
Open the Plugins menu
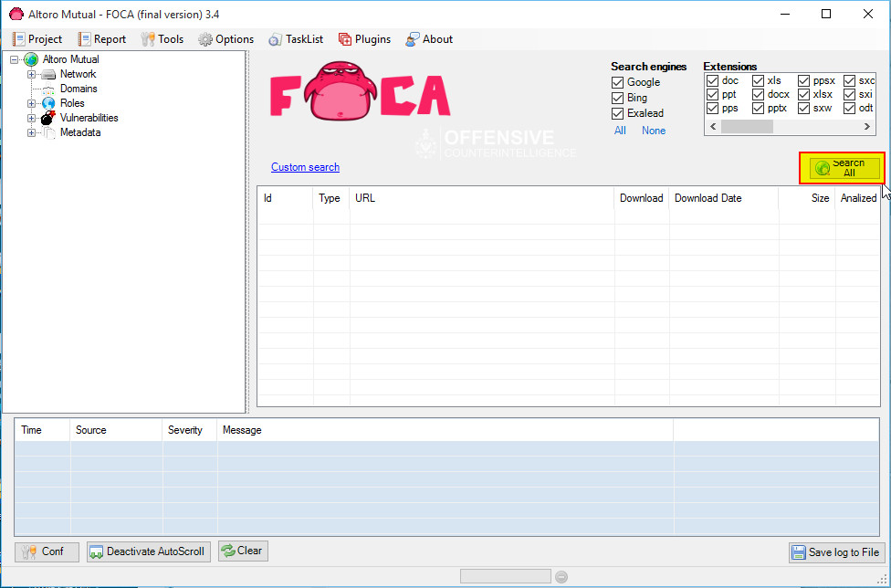tap(365, 39)
